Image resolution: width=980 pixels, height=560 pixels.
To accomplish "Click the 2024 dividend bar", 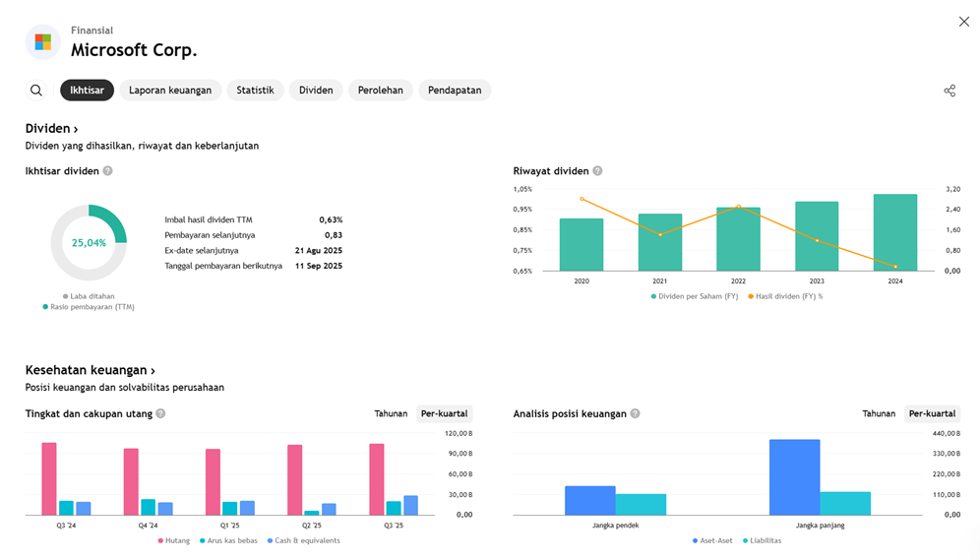I will coord(895,232).
